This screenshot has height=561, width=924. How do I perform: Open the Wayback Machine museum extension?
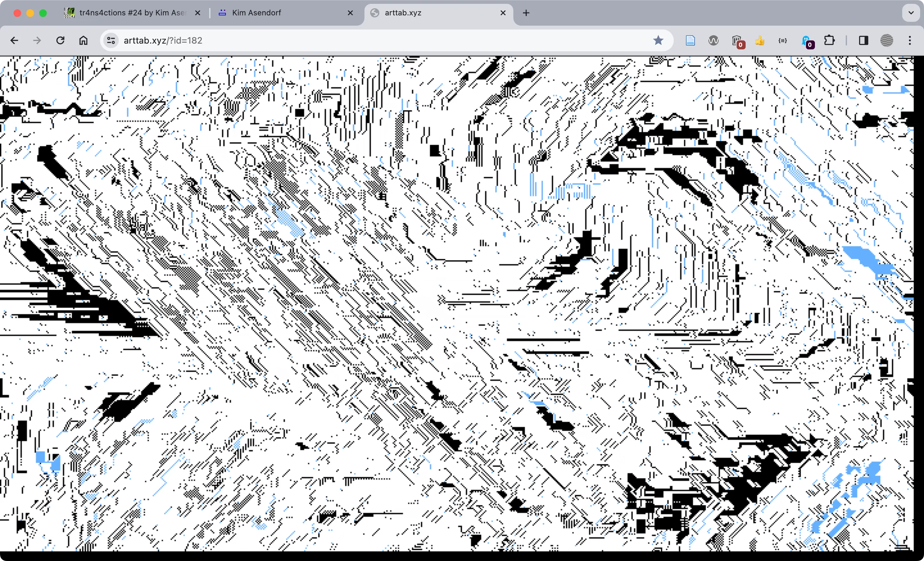click(737, 40)
